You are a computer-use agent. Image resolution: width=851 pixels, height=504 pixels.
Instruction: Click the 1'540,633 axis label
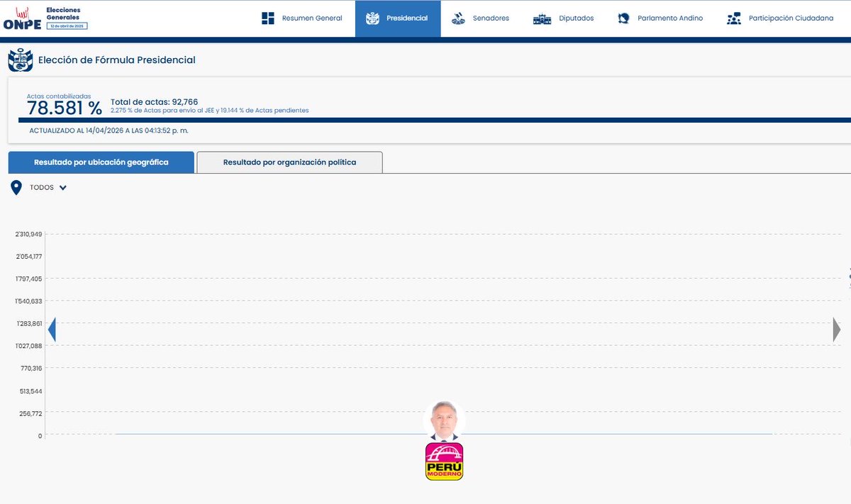[x=28, y=301]
